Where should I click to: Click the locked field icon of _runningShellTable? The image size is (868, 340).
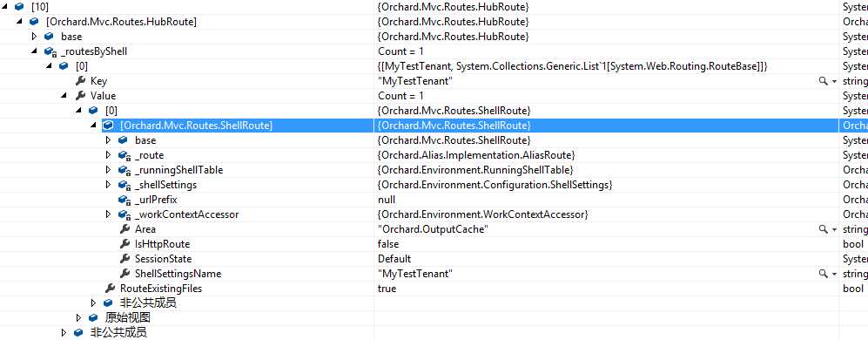(x=124, y=170)
